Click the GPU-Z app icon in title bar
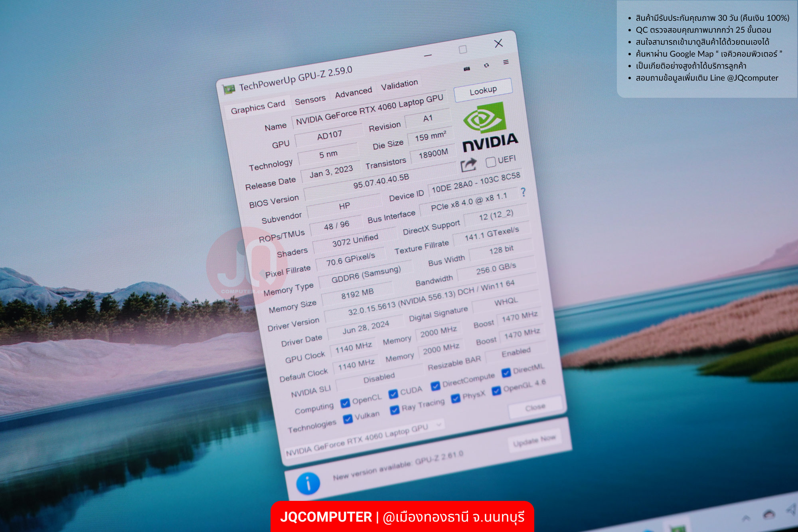Image resolution: width=798 pixels, height=532 pixels. point(229,89)
